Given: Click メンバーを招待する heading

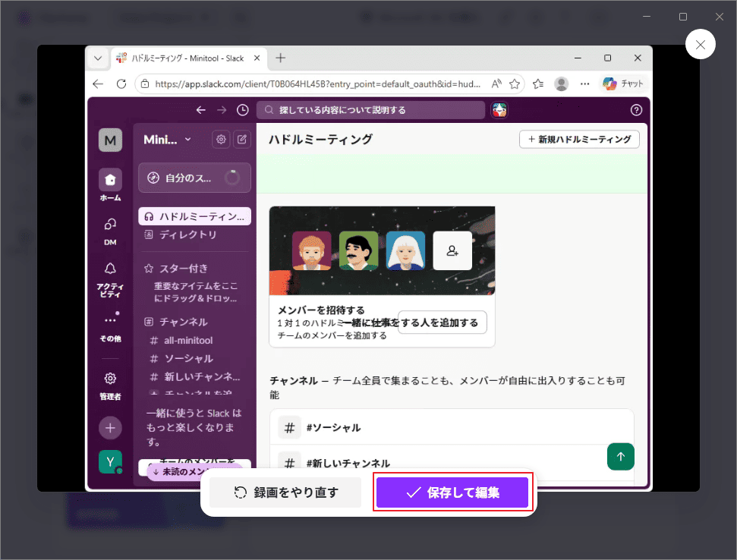Looking at the screenshot, I should coord(321,310).
